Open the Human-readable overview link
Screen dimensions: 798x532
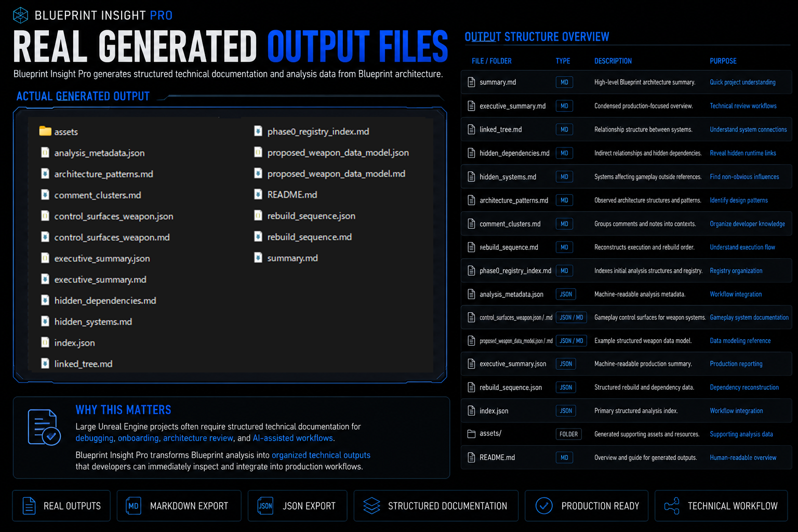[743, 458]
